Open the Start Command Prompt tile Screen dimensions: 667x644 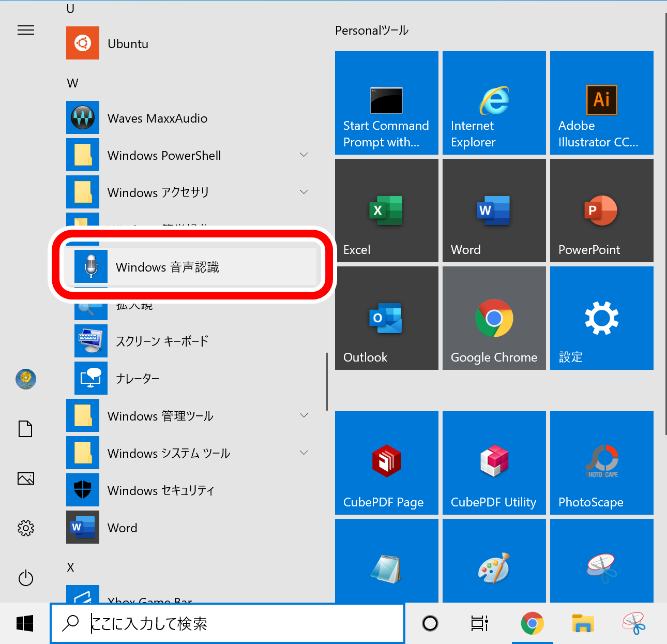[x=387, y=103]
